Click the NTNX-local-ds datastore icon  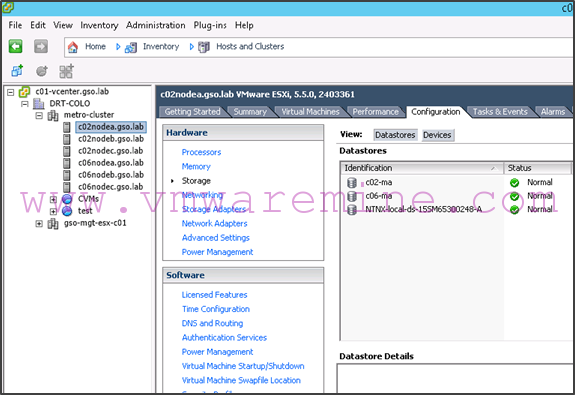[352, 210]
